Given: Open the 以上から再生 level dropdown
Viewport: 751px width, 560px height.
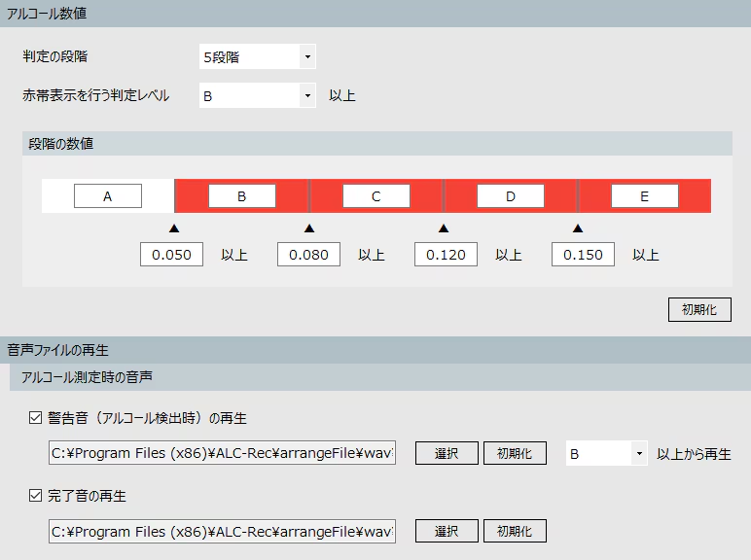Looking at the screenshot, I should [x=607, y=454].
